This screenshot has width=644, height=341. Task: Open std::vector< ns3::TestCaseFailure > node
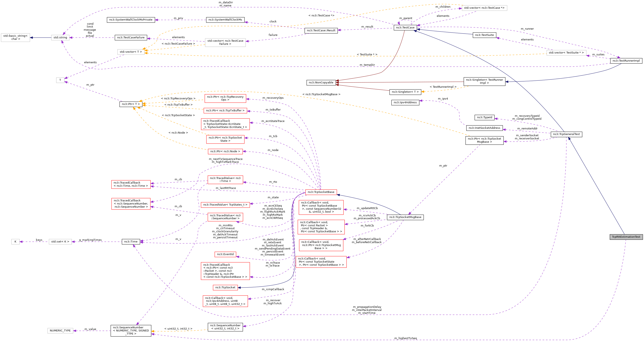(225, 43)
